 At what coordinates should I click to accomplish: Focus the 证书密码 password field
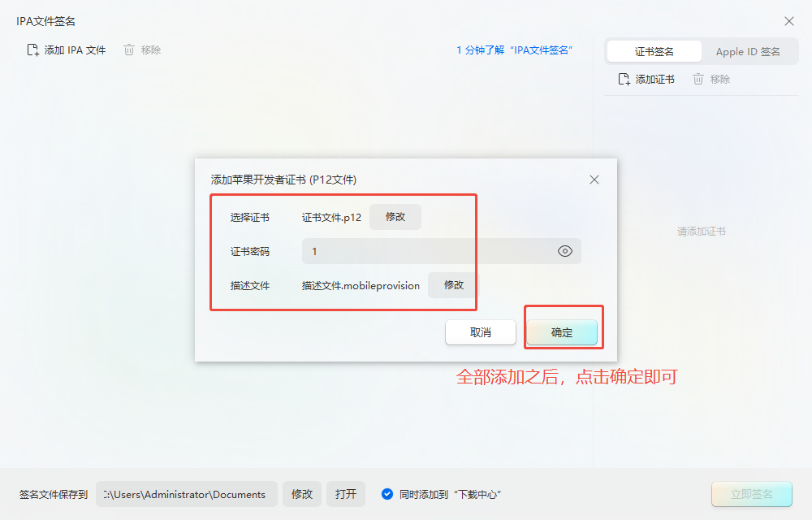441,251
